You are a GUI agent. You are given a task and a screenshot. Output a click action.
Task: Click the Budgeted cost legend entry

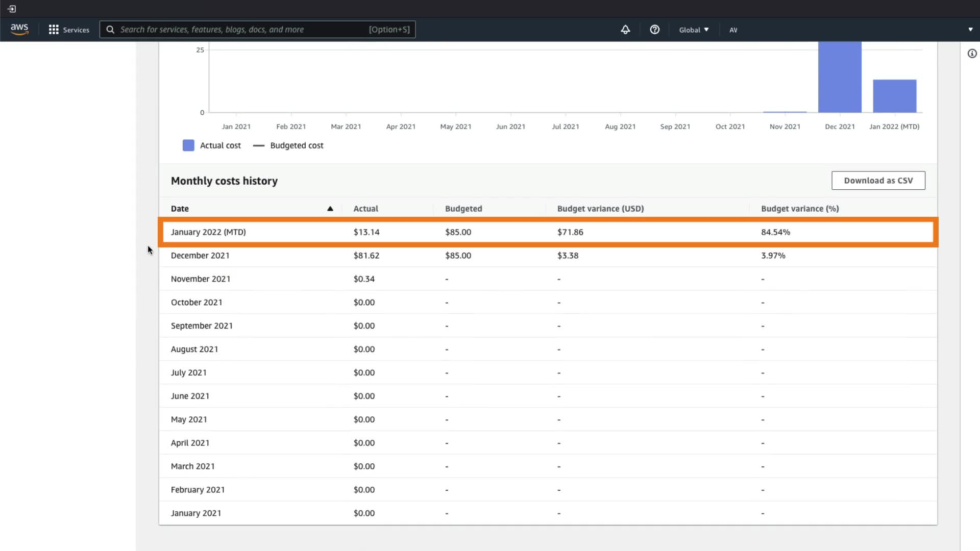tap(296, 145)
